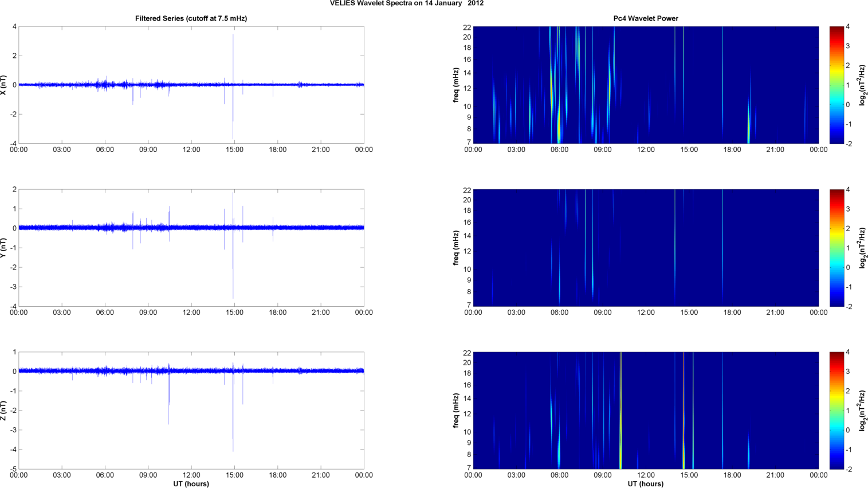This screenshot has height=488, width=868.
Task: Select the Filtered Series plot title
Action: pos(191,18)
